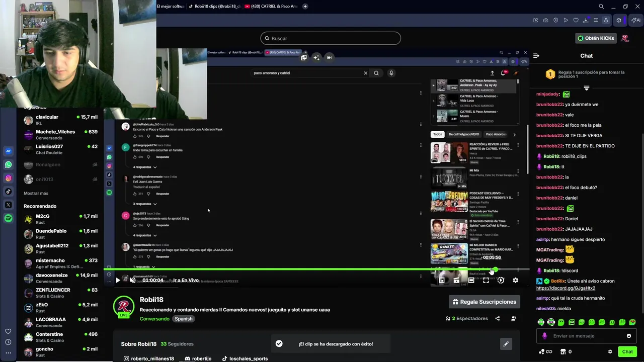Open browser downloads icon

point(586,20)
